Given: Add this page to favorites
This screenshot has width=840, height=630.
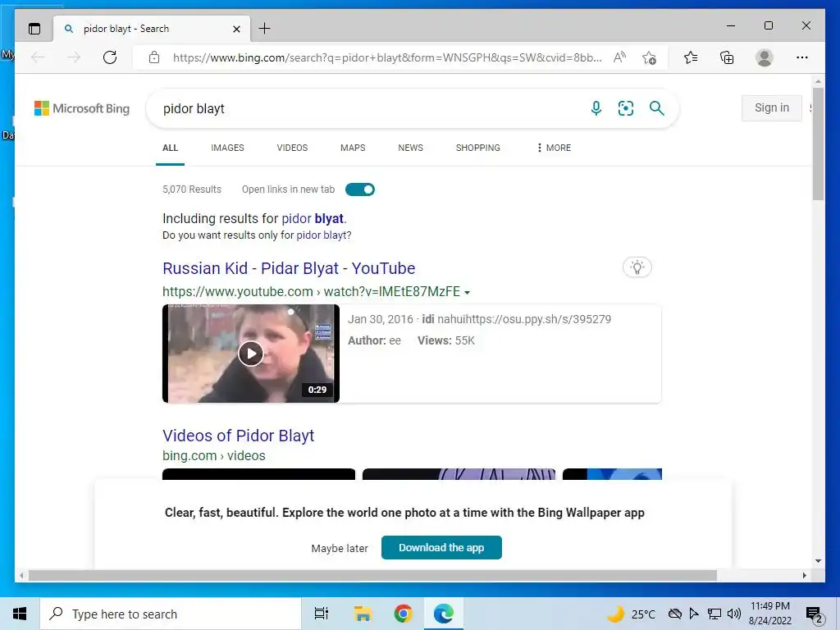Looking at the screenshot, I should [x=650, y=57].
